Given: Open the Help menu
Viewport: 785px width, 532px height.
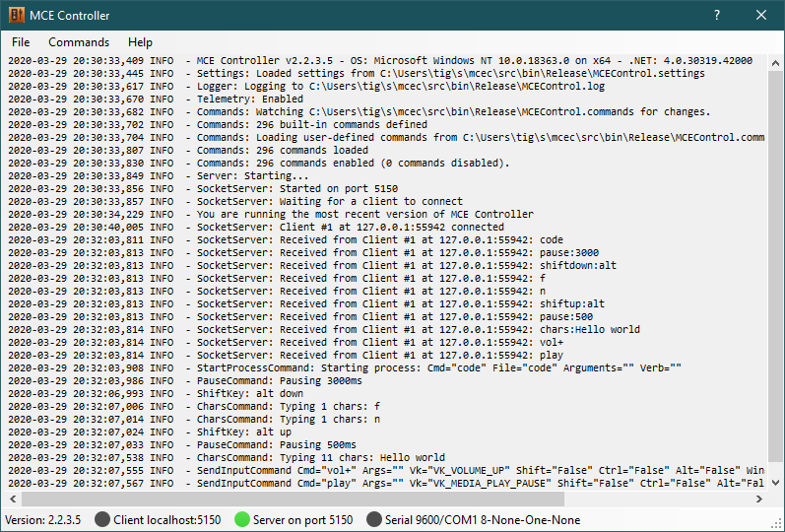Looking at the screenshot, I should tap(140, 42).
